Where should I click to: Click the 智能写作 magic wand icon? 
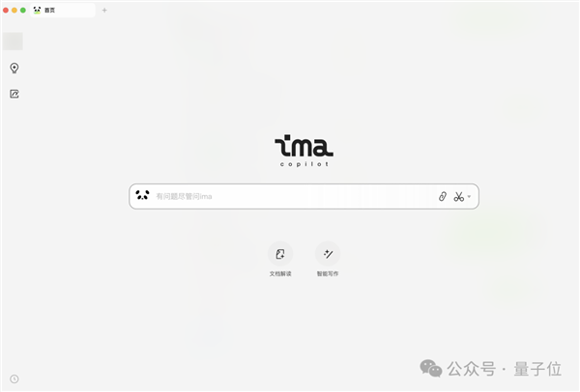click(328, 254)
